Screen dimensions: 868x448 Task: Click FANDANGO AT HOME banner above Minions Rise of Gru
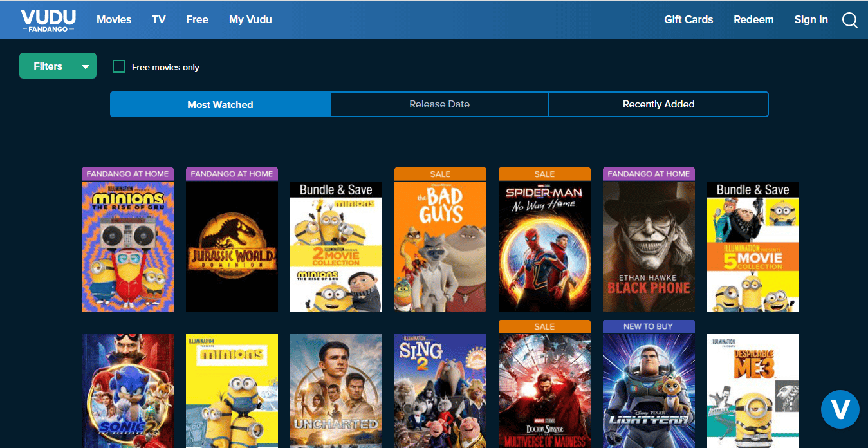tap(127, 174)
